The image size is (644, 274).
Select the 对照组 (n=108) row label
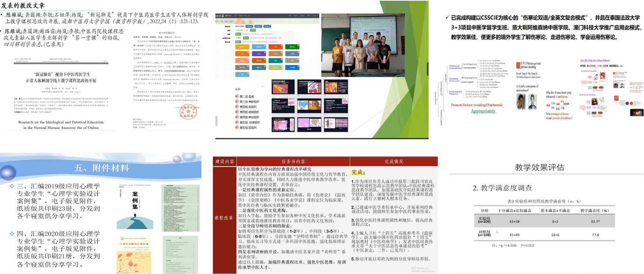484,233
